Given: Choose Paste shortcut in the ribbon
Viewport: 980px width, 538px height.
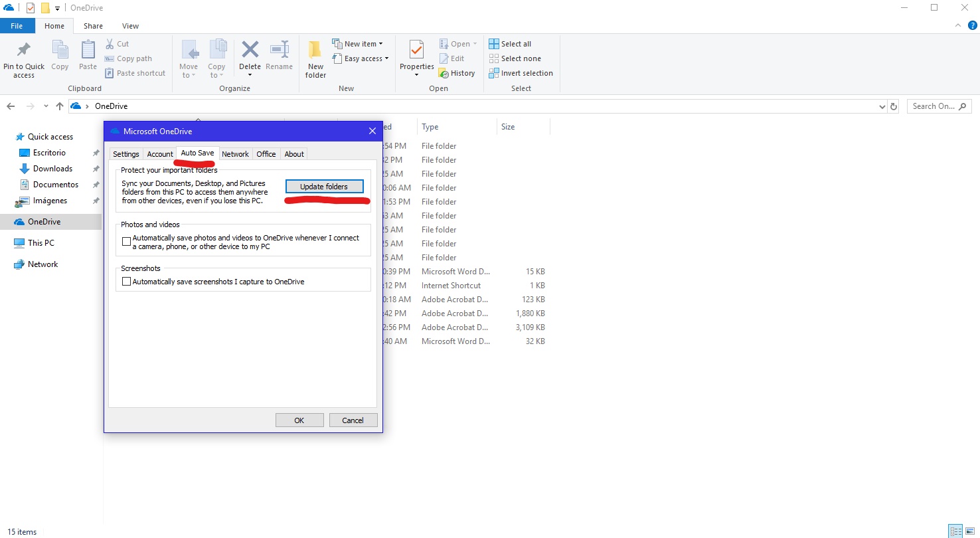Looking at the screenshot, I should pyautogui.click(x=135, y=73).
